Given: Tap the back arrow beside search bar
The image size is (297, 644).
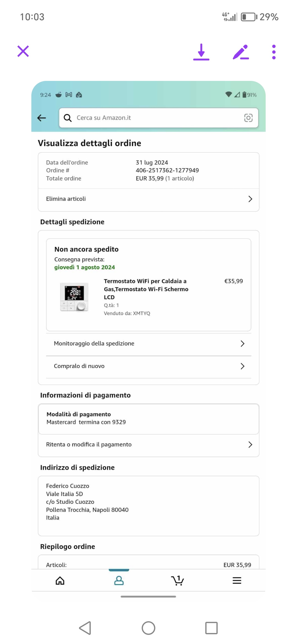Looking at the screenshot, I should point(42,118).
